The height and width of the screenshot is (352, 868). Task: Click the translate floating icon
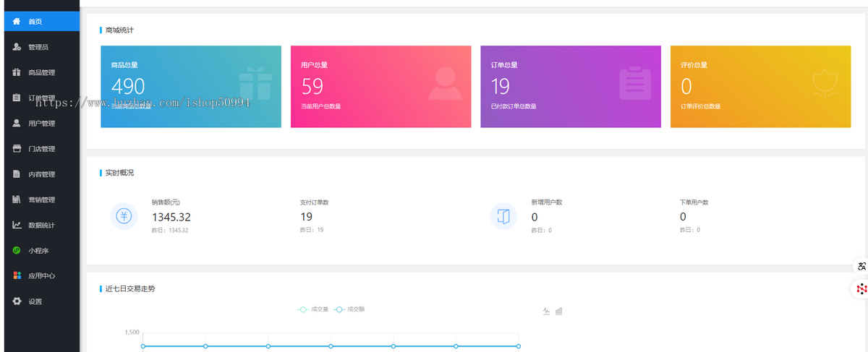[x=861, y=266]
